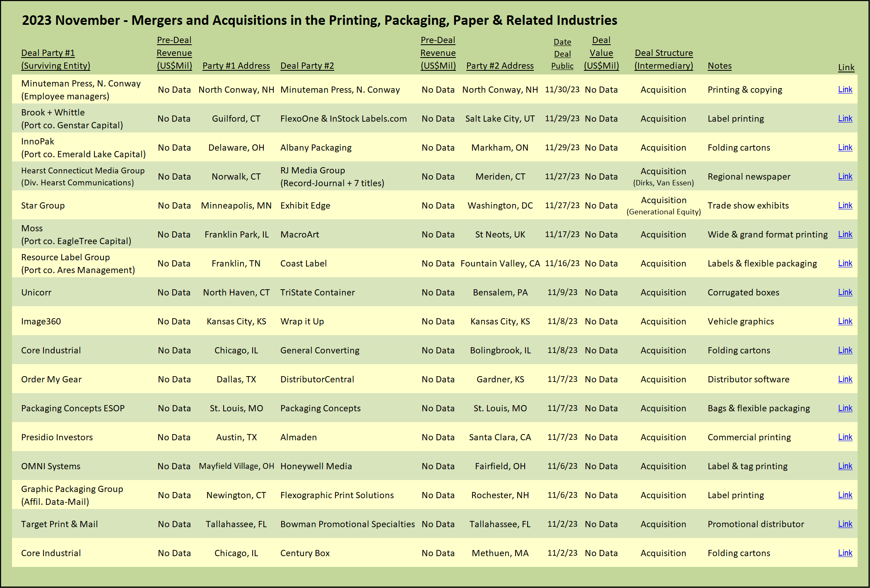The image size is (870, 588).
Task: Click the 'Notes' column header
Action: [x=720, y=66]
